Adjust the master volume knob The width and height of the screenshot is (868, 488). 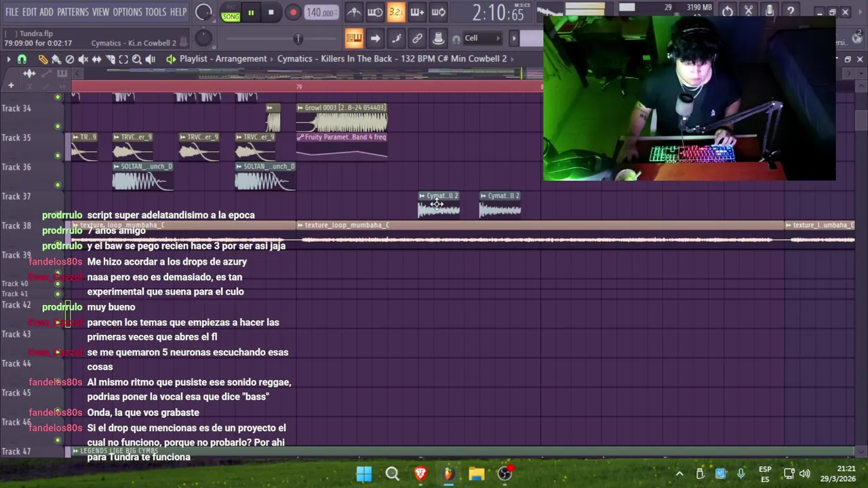coord(203,12)
